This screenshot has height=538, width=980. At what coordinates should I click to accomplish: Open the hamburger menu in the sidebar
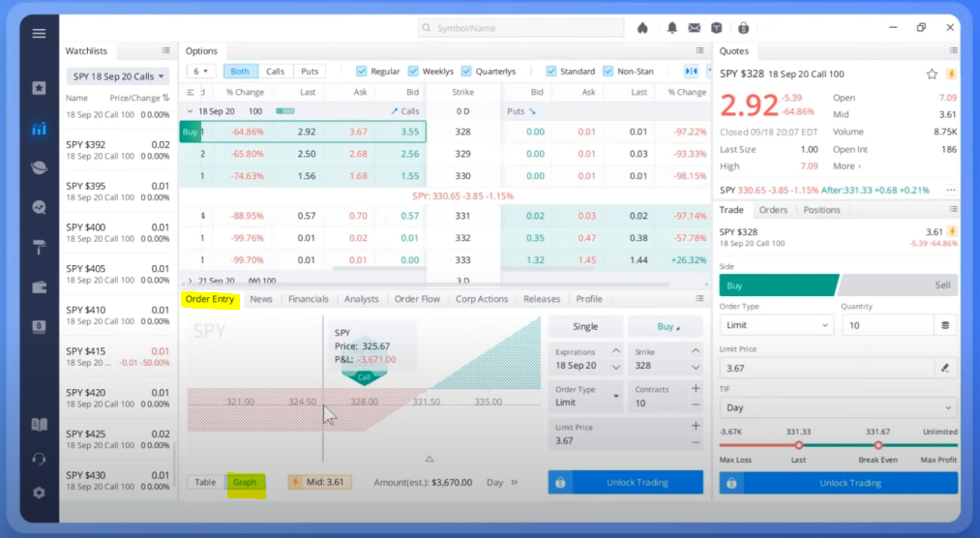point(39,33)
